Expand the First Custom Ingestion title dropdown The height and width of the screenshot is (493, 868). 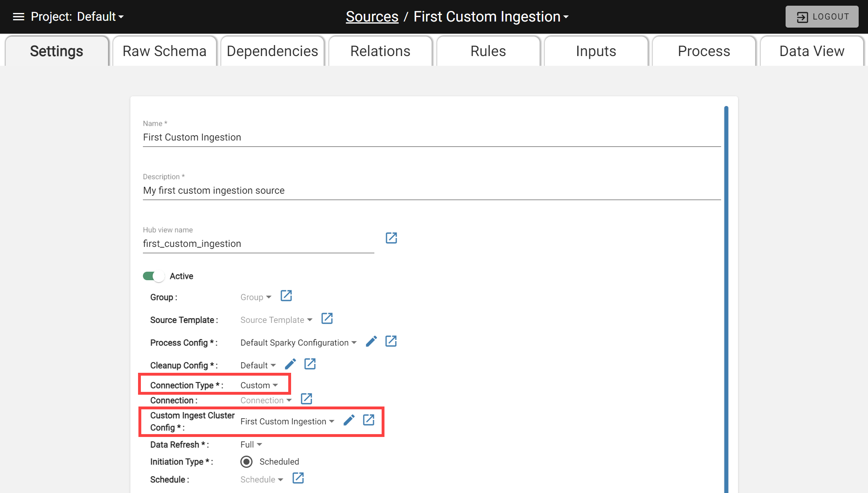[491, 17]
